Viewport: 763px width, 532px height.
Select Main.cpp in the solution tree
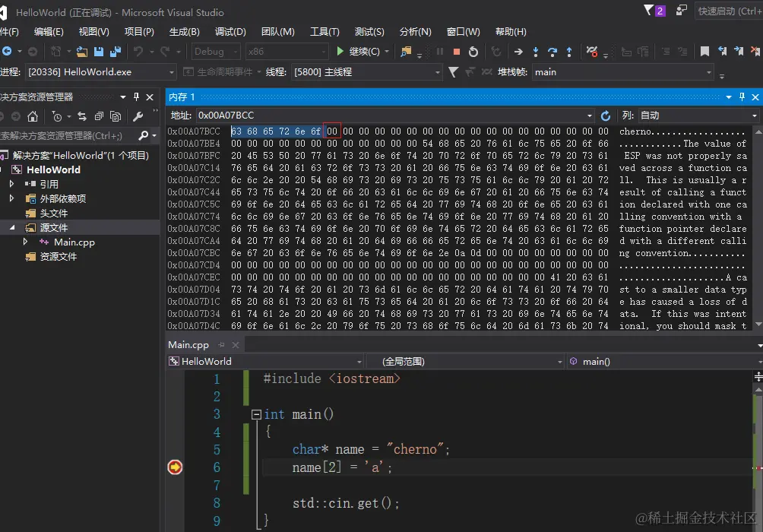(74, 242)
